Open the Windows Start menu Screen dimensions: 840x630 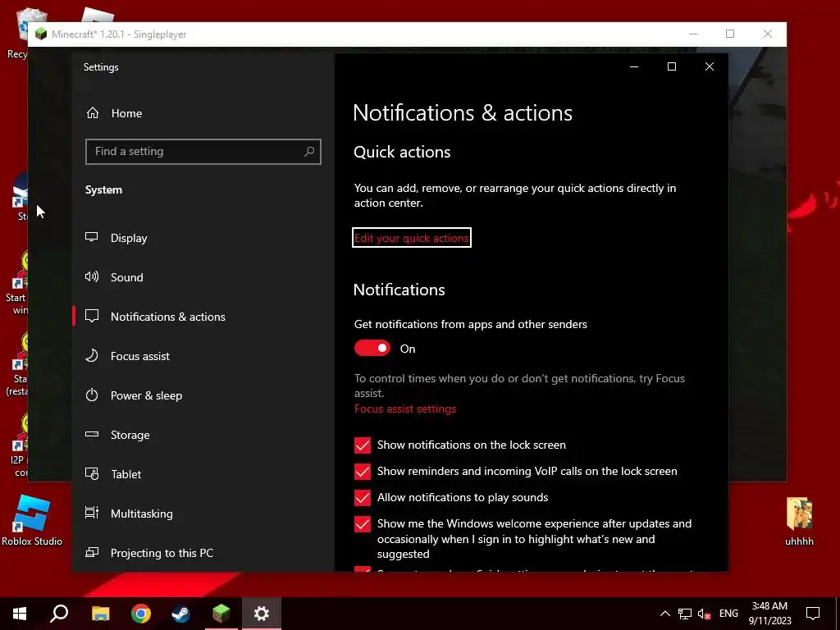[x=20, y=614]
